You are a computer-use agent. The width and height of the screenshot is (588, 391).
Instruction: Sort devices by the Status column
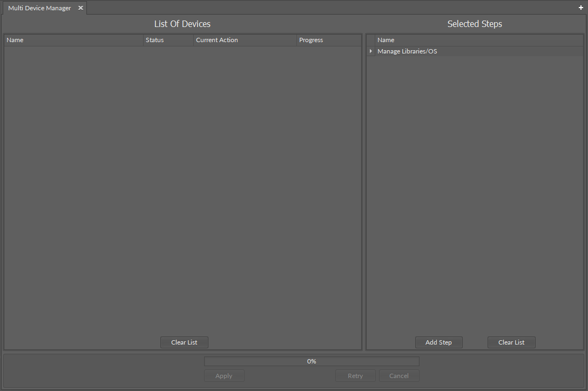pos(167,39)
